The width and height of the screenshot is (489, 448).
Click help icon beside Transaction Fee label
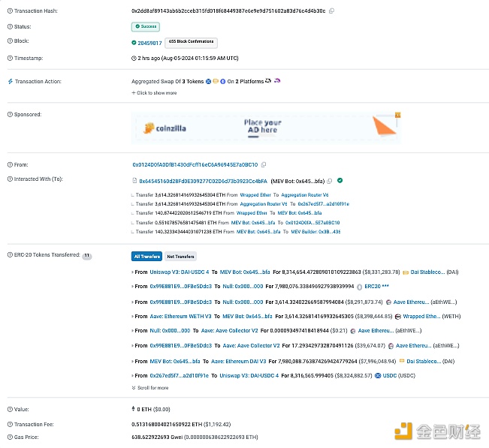[x=10, y=424]
